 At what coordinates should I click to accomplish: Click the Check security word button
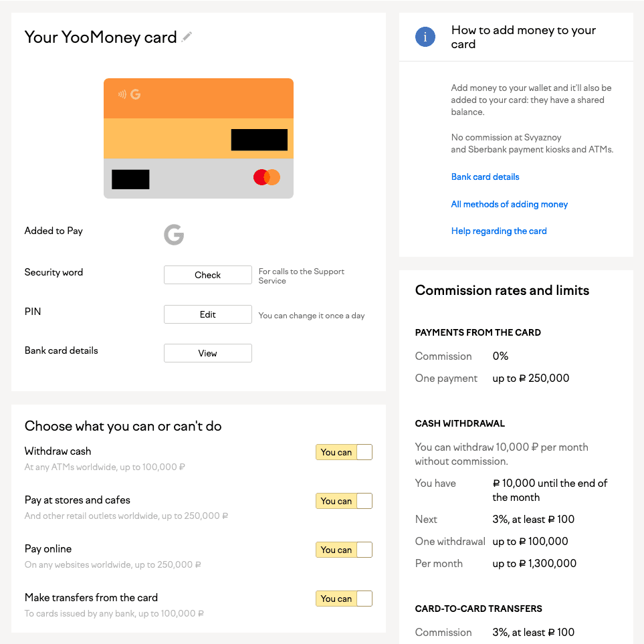(x=208, y=275)
